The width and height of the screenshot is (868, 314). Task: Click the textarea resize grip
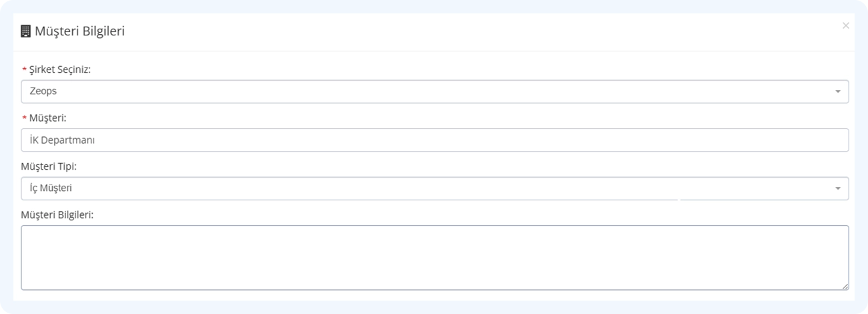pos(845,286)
